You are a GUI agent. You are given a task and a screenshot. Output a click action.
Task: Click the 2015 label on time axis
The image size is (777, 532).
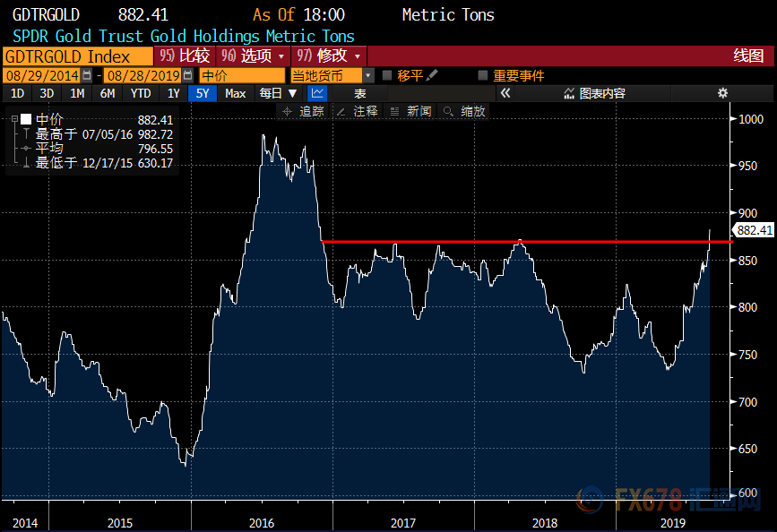pyautogui.click(x=120, y=523)
